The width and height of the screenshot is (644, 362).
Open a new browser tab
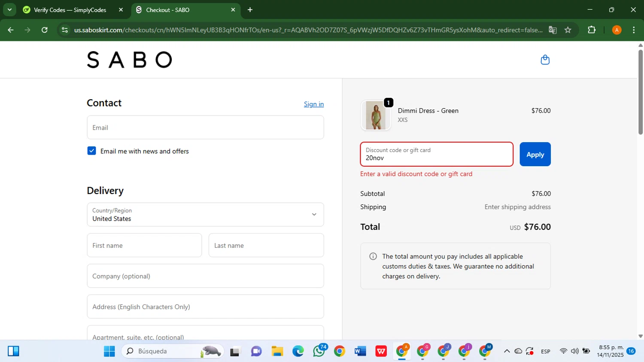coord(250,10)
